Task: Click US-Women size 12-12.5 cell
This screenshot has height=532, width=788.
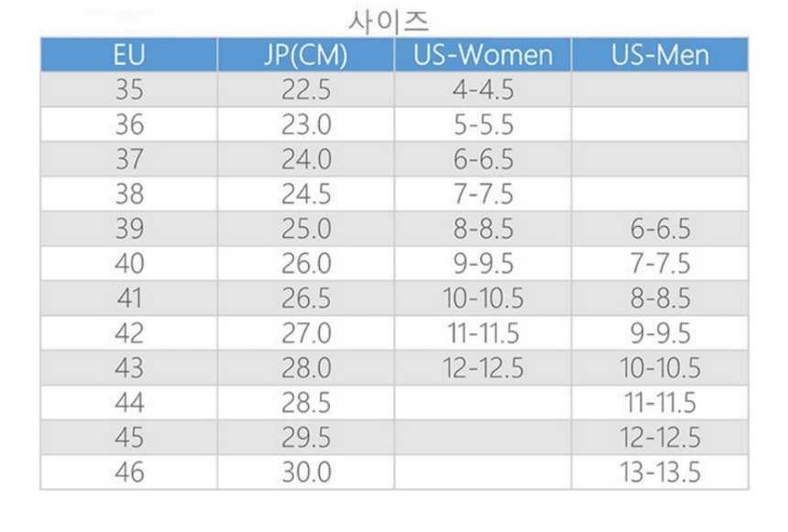Action: coord(483,368)
